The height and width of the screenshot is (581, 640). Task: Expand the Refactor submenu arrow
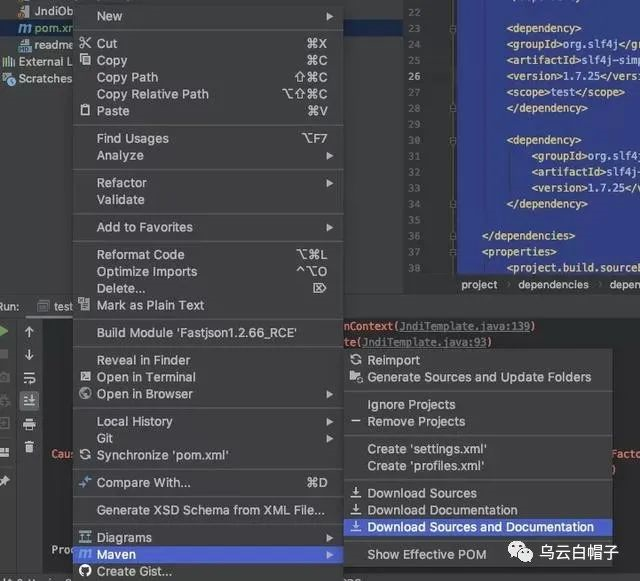coord(330,183)
